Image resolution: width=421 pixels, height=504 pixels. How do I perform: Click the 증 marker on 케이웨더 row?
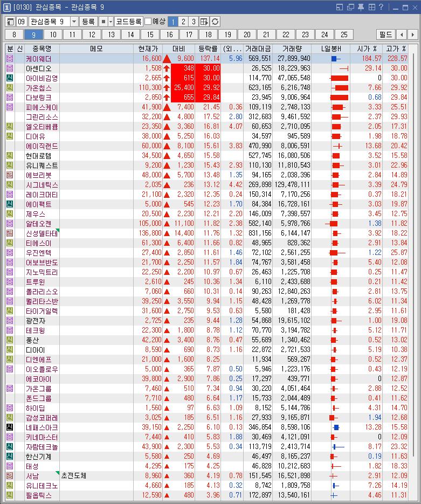10,59
